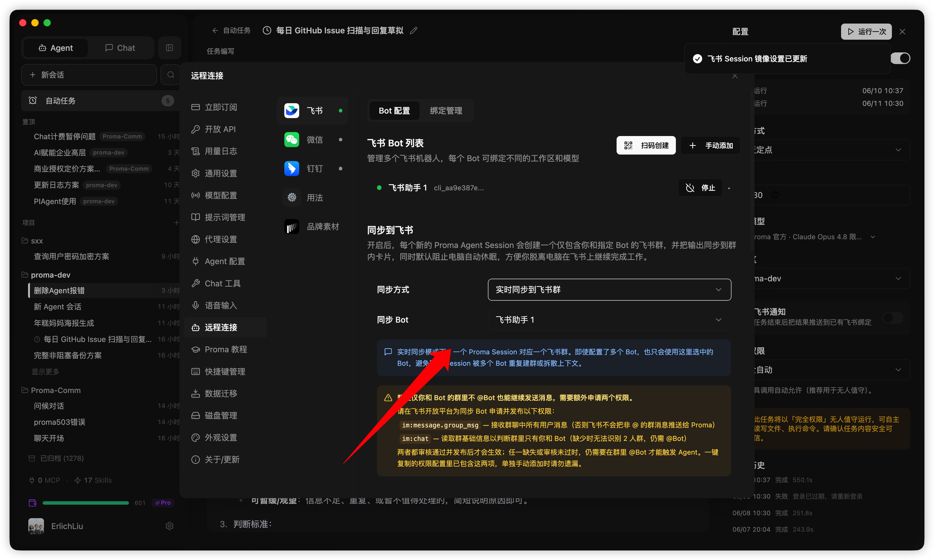Image resolution: width=934 pixels, height=560 pixels.
Task: Click the ErlichLiu profile avatar
Action: point(36,526)
